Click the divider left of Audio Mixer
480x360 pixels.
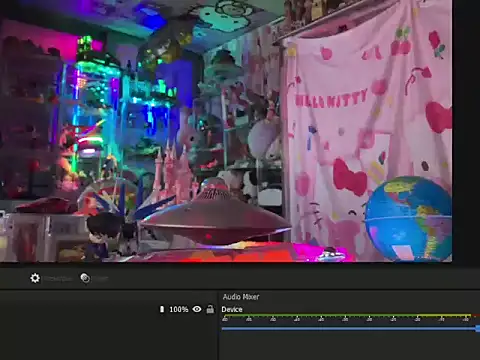[218, 325]
